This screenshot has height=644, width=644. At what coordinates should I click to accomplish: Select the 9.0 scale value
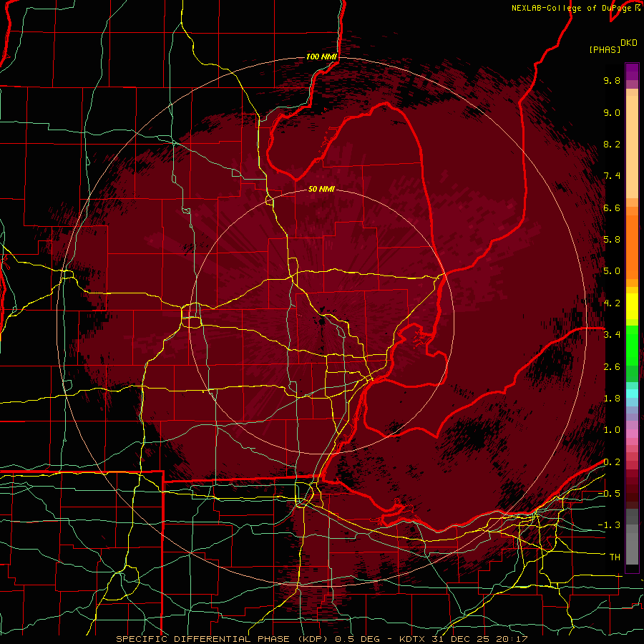[x=612, y=112]
